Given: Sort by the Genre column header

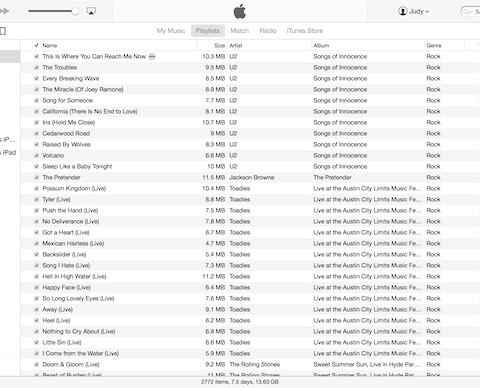Looking at the screenshot, I should (434, 45).
